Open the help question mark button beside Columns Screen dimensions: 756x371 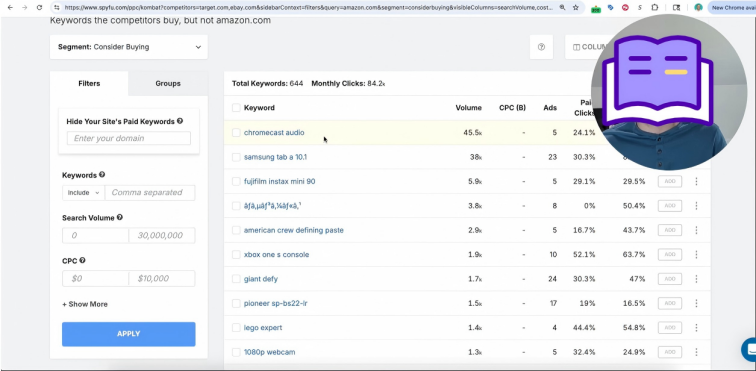tap(541, 47)
